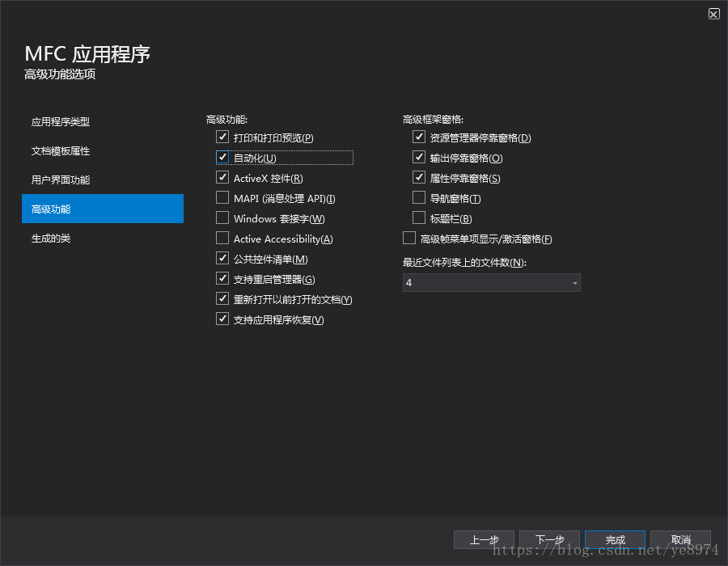Uncheck 输出停靠窗格(O) option

coord(419,158)
